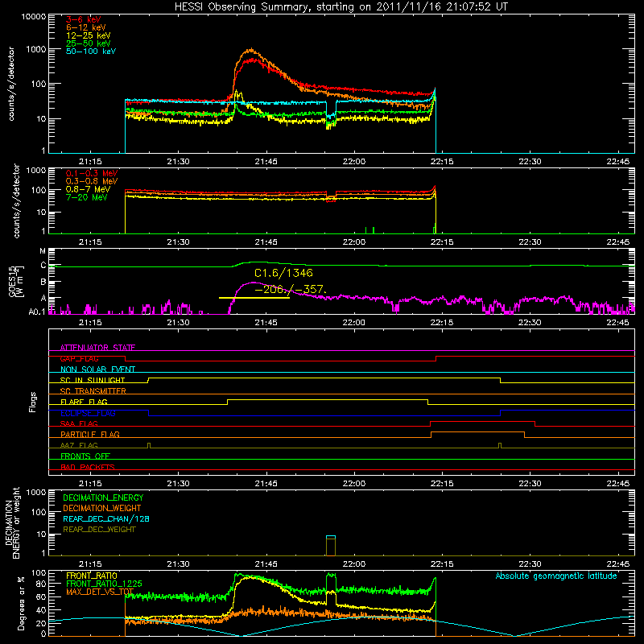The height and width of the screenshot is (644, 644).
Task: Click the green FRONT_RATIO_1225 legend label
Action: point(104,584)
